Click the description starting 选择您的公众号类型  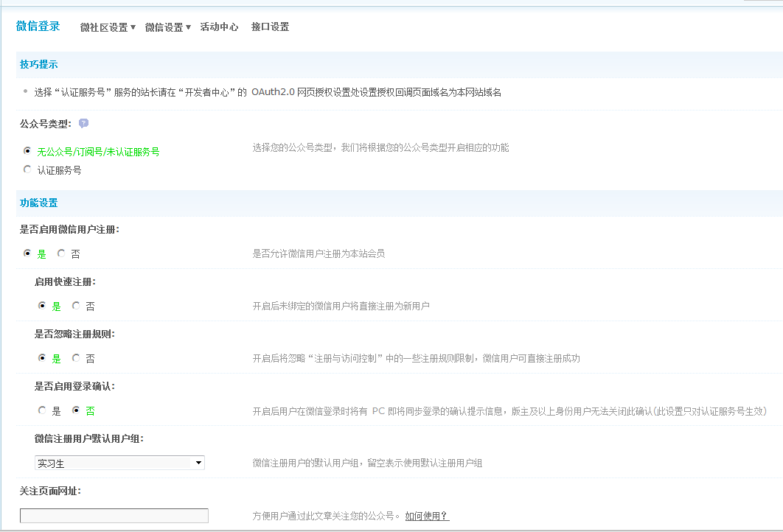click(380, 147)
